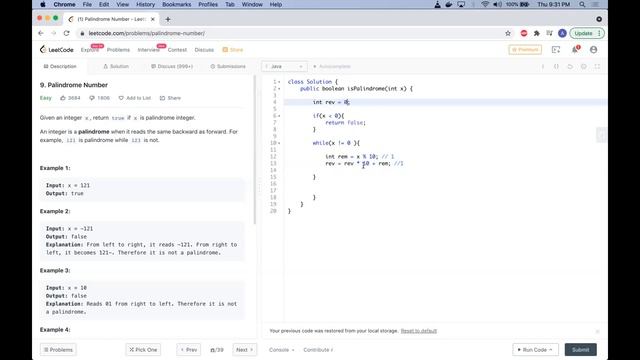Open the Chrome extensions puzzle icon
The width and height of the screenshot is (640, 360).
click(537, 33)
